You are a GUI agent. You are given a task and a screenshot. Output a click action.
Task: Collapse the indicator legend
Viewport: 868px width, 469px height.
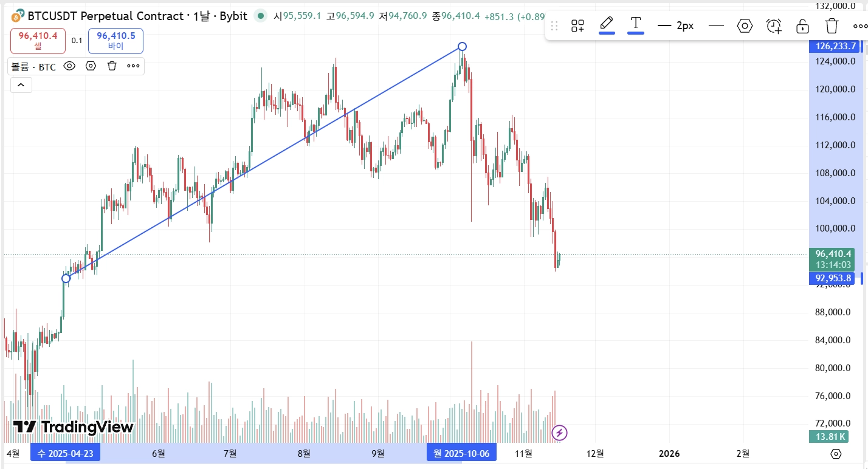pyautogui.click(x=21, y=85)
